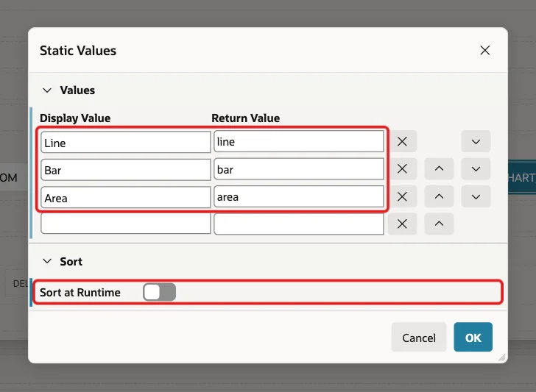This screenshot has height=392, width=536.
Task: Move the Bar row up
Action: tap(440, 168)
